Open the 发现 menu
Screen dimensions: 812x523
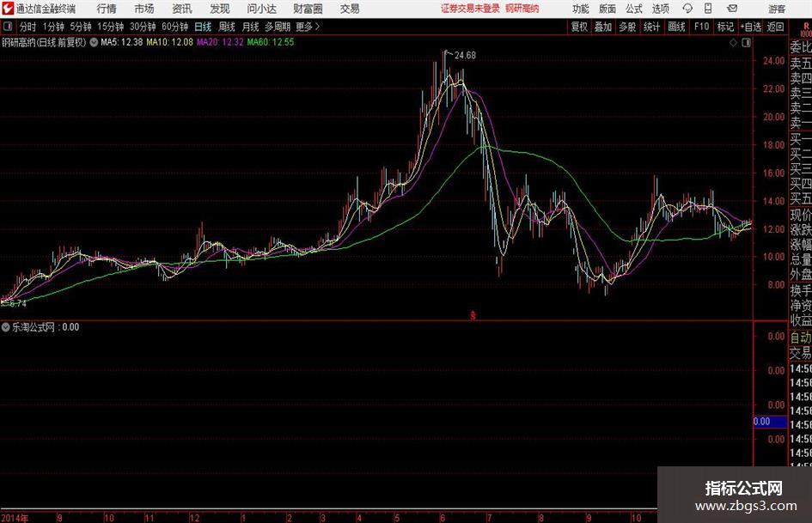pos(220,9)
